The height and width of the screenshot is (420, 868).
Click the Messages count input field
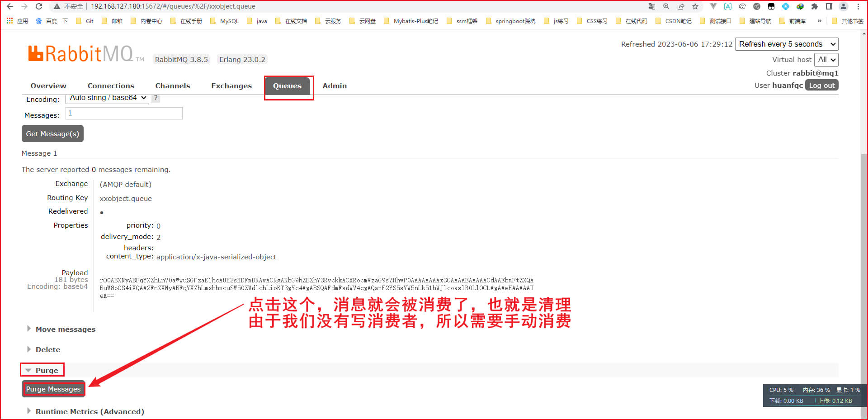pyautogui.click(x=124, y=113)
